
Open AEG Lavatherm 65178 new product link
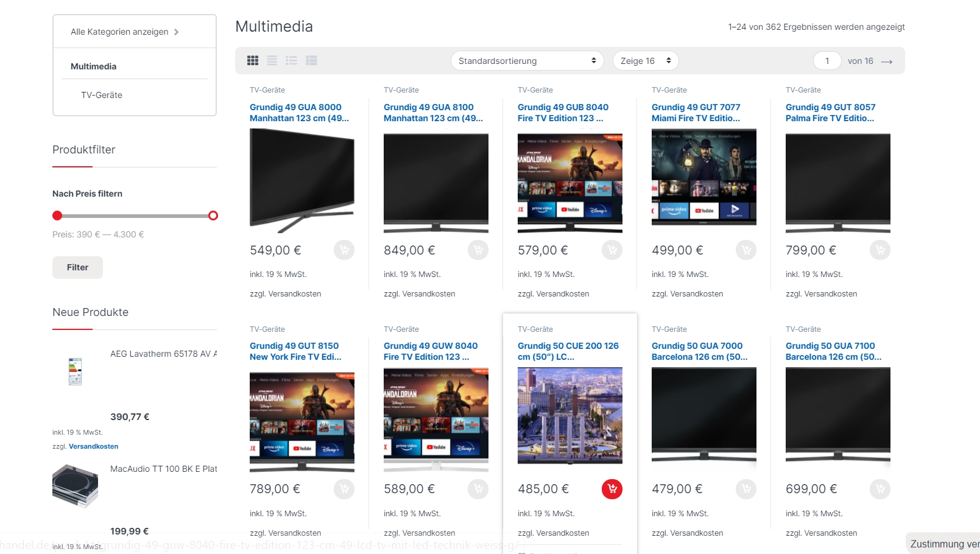tap(163, 354)
